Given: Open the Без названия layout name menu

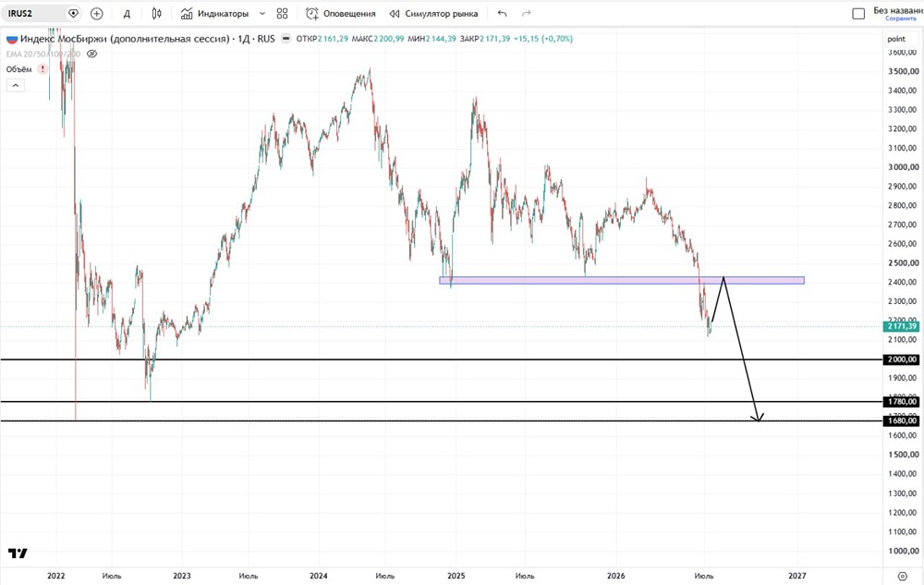Looking at the screenshot, I should click(x=897, y=14).
